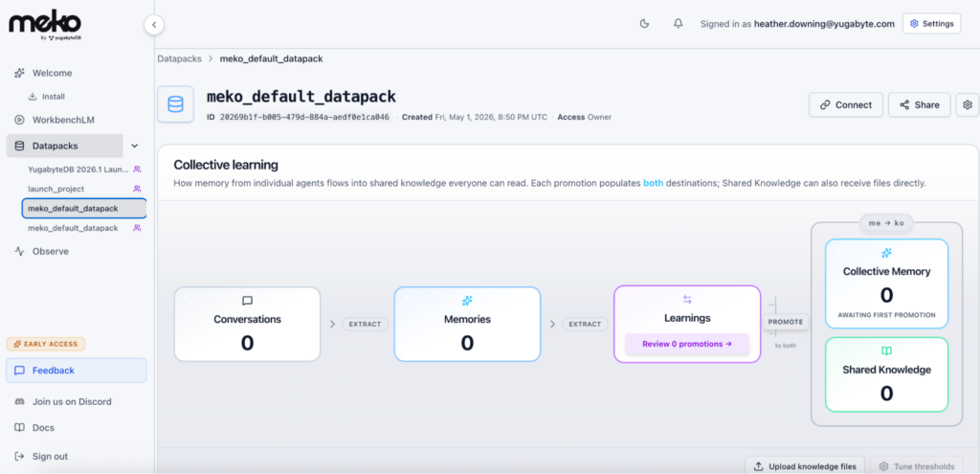
Task: Click the Memories card
Action: (467, 324)
